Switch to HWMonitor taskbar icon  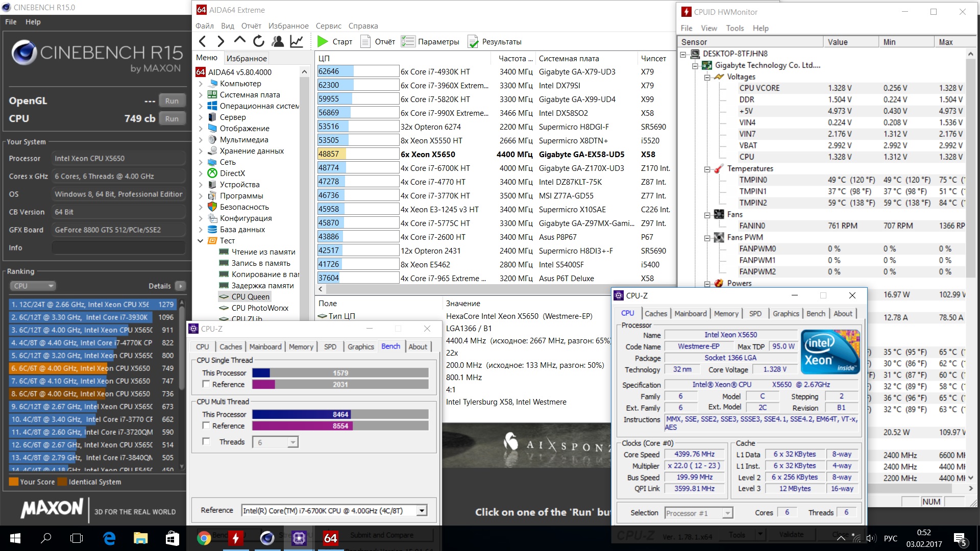pos(235,538)
